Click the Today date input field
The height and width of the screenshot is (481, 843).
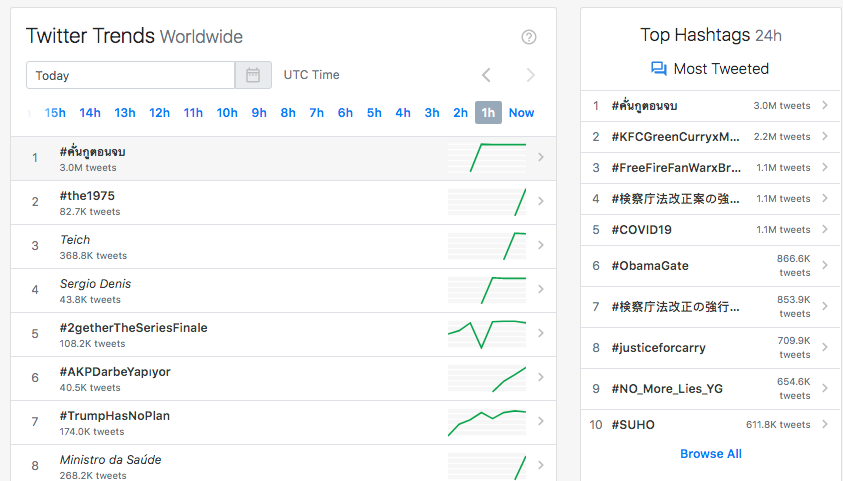(x=131, y=75)
